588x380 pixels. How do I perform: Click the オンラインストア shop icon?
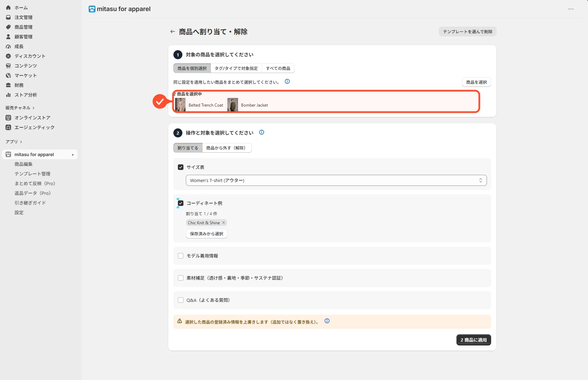click(8, 118)
